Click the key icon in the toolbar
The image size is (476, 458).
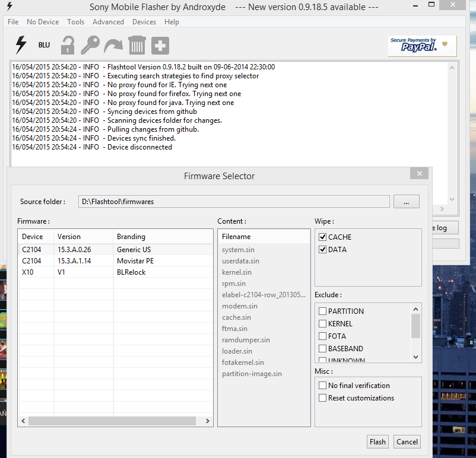point(90,45)
